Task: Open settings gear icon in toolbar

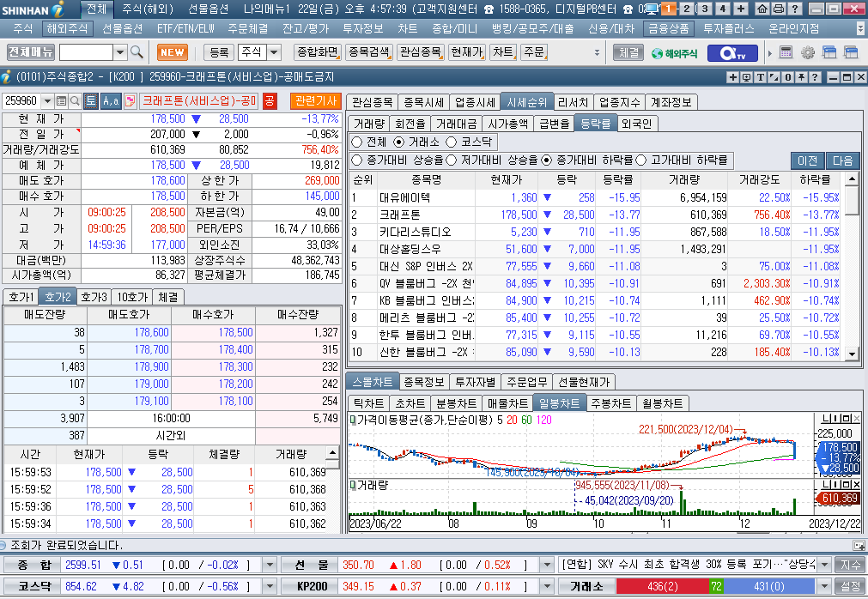Action: (808, 52)
